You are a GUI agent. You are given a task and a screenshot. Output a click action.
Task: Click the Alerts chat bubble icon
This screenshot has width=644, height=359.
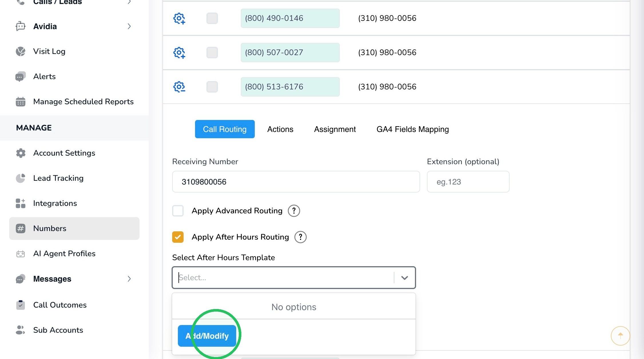click(20, 77)
